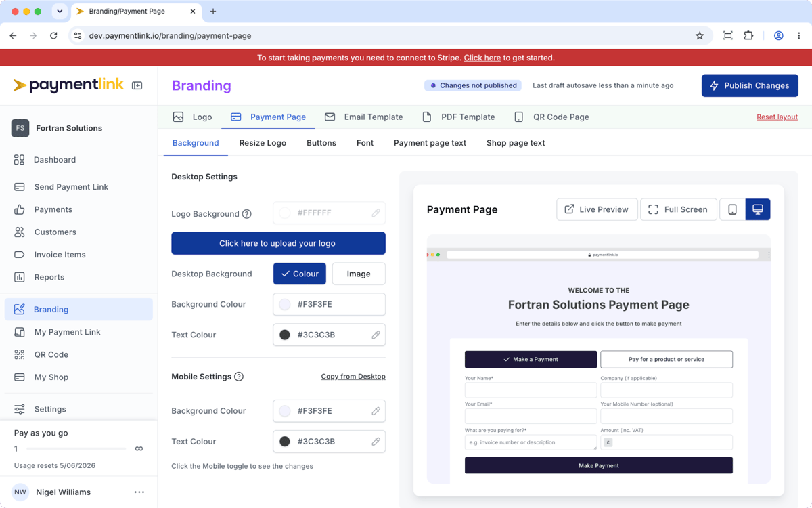This screenshot has width=812, height=508.
Task: Collapse the sidebar using the panel icon
Action: coord(137,85)
